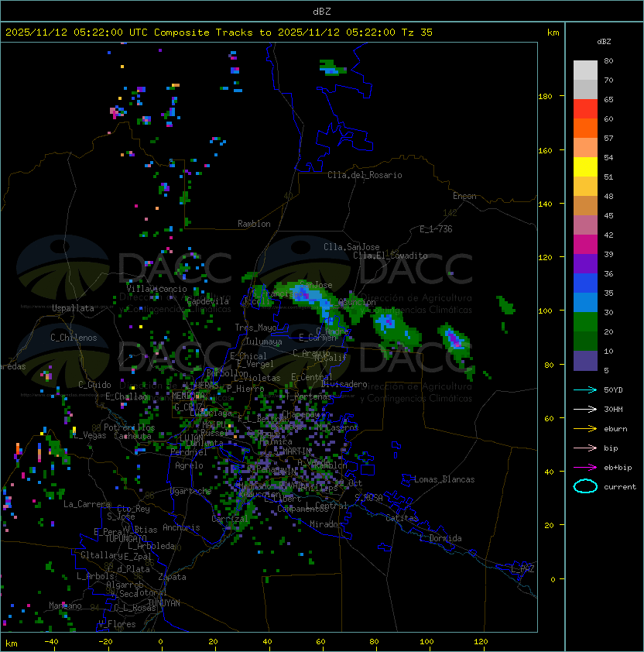The image size is (644, 652).
Task: Select the slate swatch between 10 and 5 dBZ
Action: point(585,361)
